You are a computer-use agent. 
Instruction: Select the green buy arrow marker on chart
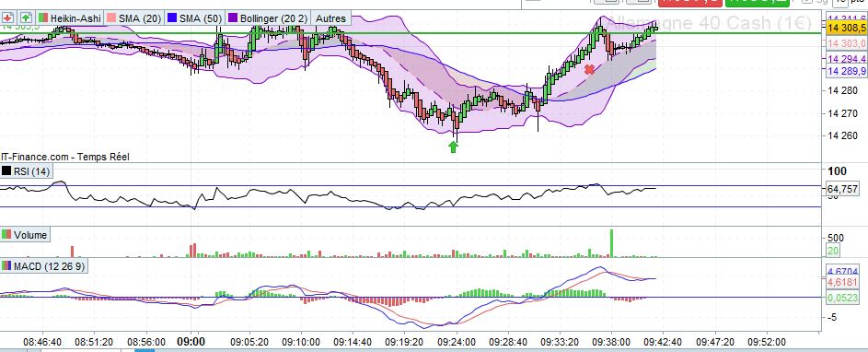point(454,147)
